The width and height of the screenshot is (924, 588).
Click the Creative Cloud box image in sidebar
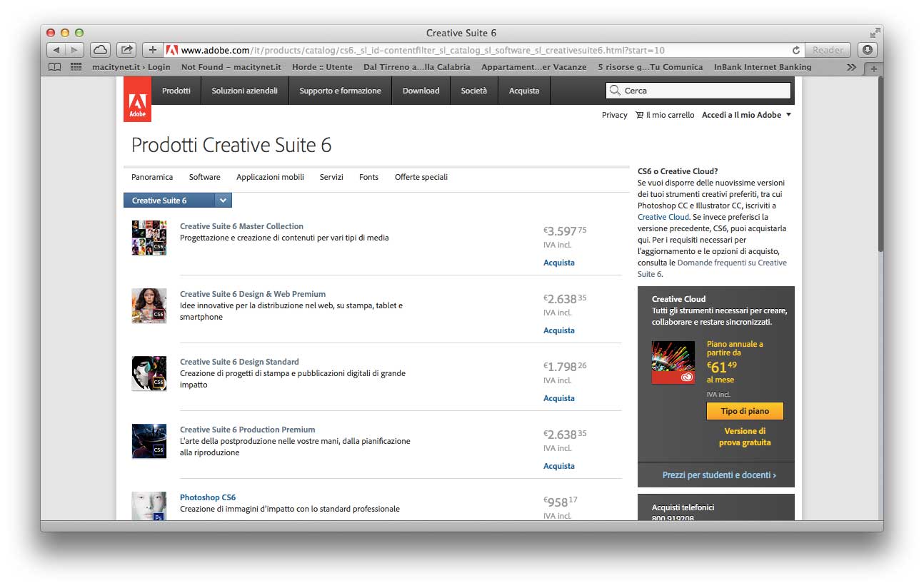673,363
